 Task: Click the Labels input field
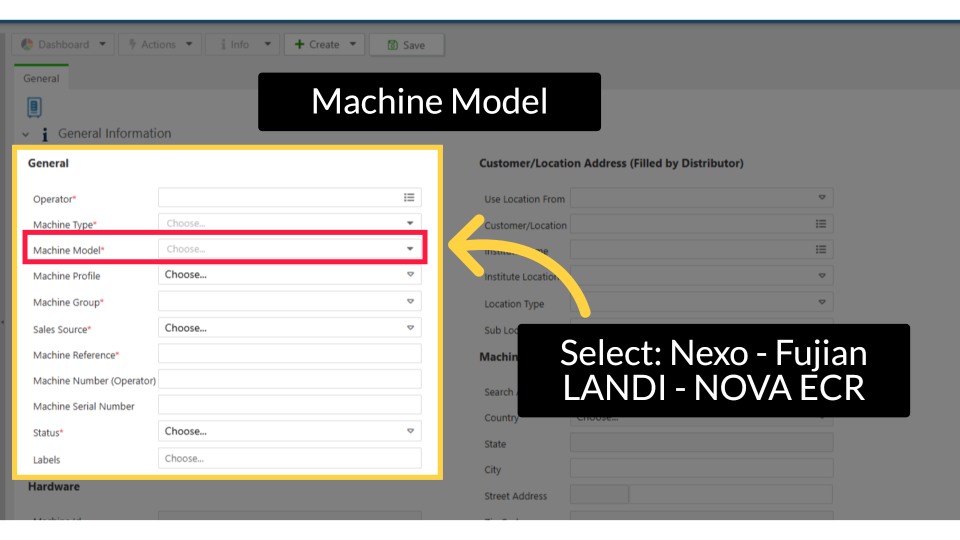pyautogui.click(x=290, y=458)
